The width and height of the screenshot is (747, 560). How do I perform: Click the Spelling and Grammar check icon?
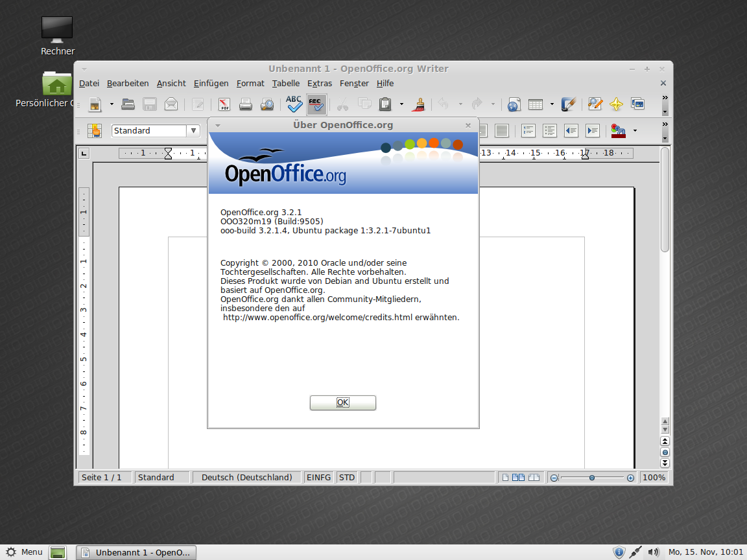[294, 104]
